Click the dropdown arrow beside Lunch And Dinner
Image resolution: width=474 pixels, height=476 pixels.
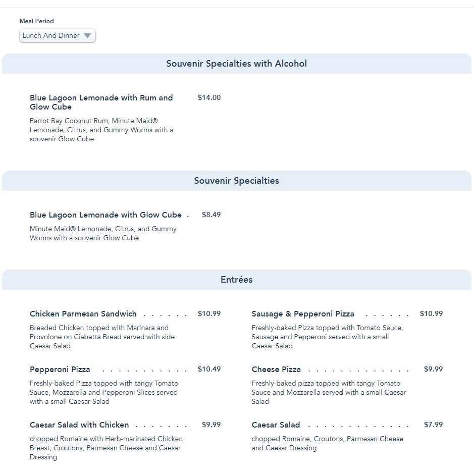[x=87, y=36]
